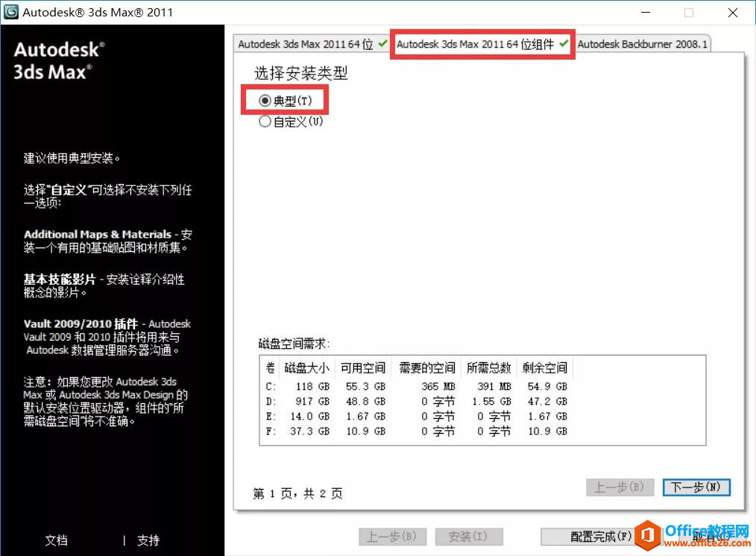This screenshot has width=756, height=556.
Task: Choose the 自定义(U) custom install option
Action: [x=265, y=121]
